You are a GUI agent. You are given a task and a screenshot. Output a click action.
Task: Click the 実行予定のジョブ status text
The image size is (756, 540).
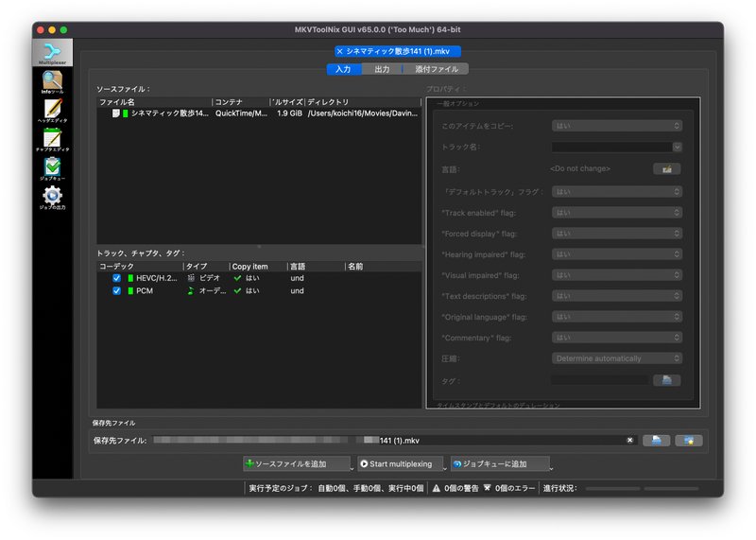[336, 488]
